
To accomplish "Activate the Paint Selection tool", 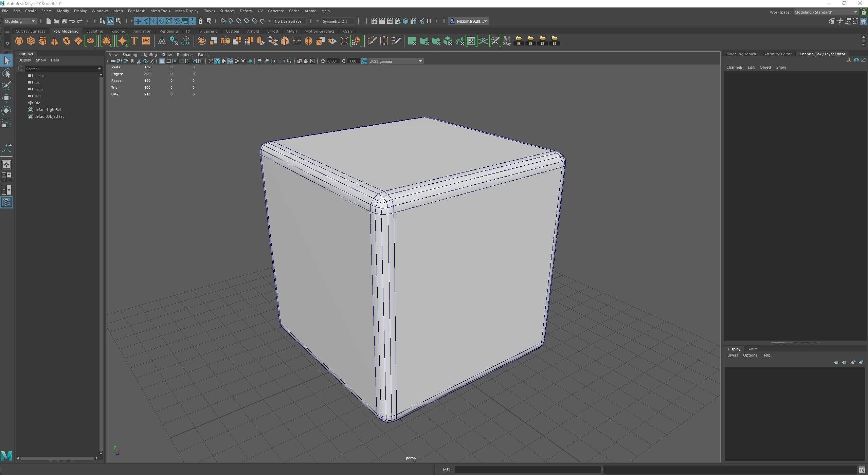I will click(6, 86).
